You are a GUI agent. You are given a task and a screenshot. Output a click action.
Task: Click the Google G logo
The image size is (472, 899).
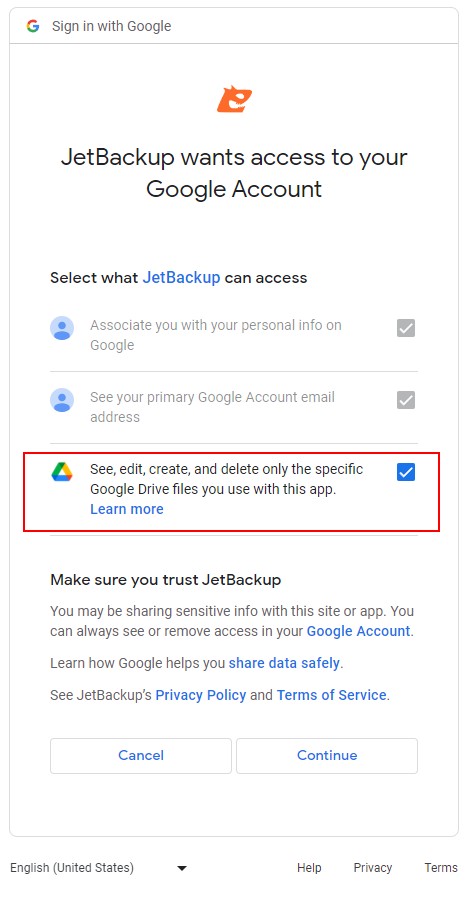33,26
